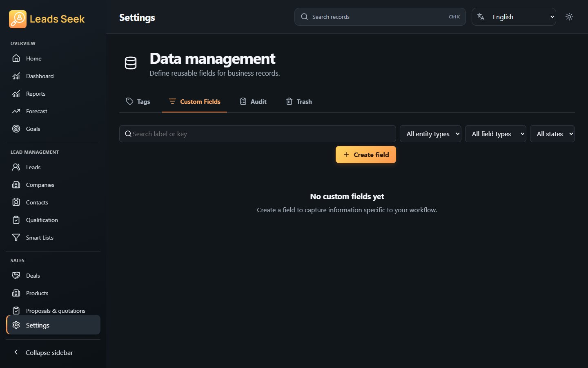Click the Data management database icon

pos(131,63)
